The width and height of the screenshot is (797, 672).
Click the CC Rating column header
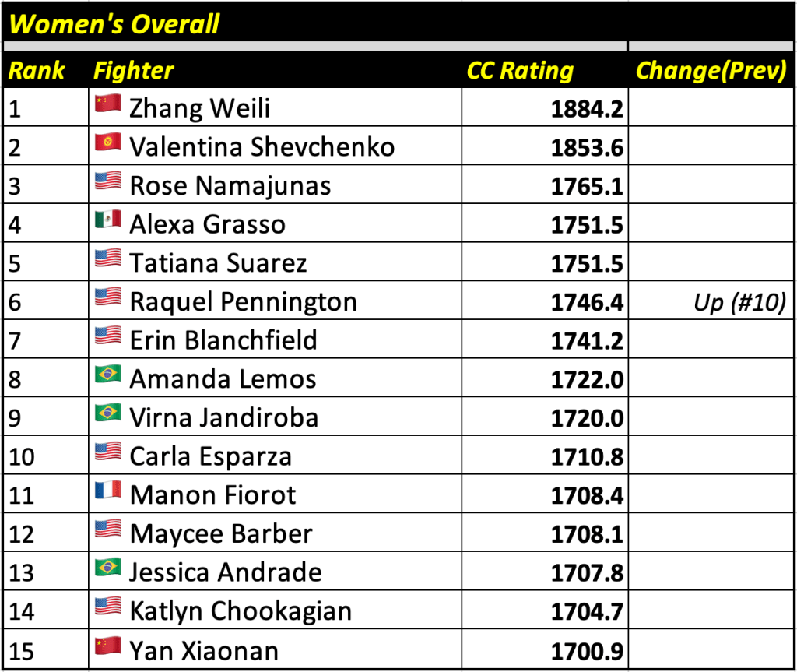pos(520,71)
